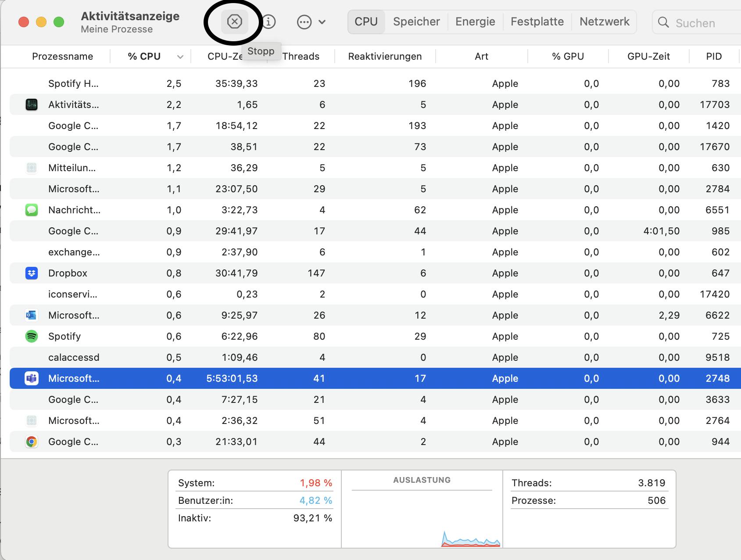
Task: Click the Spotify app icon
Action: click(32, 336)
